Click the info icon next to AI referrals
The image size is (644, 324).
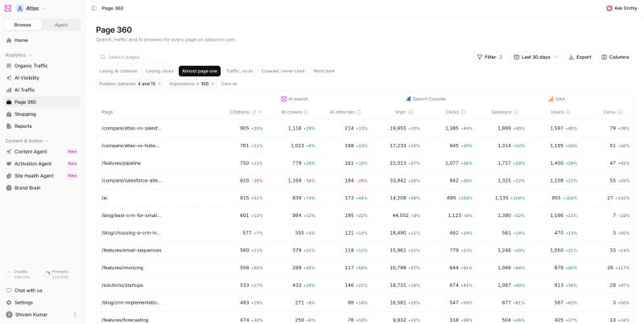pos(358,112)
